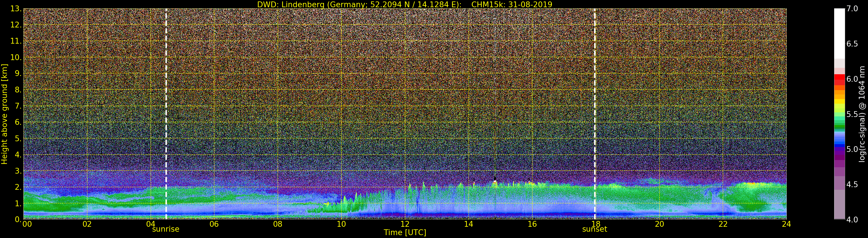
Task: Click the colorbar tick value 4.0
Action: tap(852, 220)
